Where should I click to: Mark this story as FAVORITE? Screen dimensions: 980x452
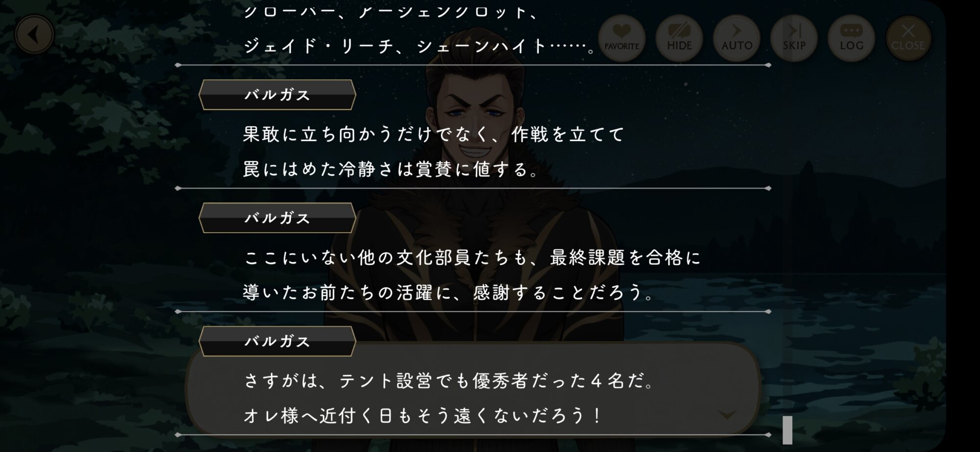click(621, 38)
